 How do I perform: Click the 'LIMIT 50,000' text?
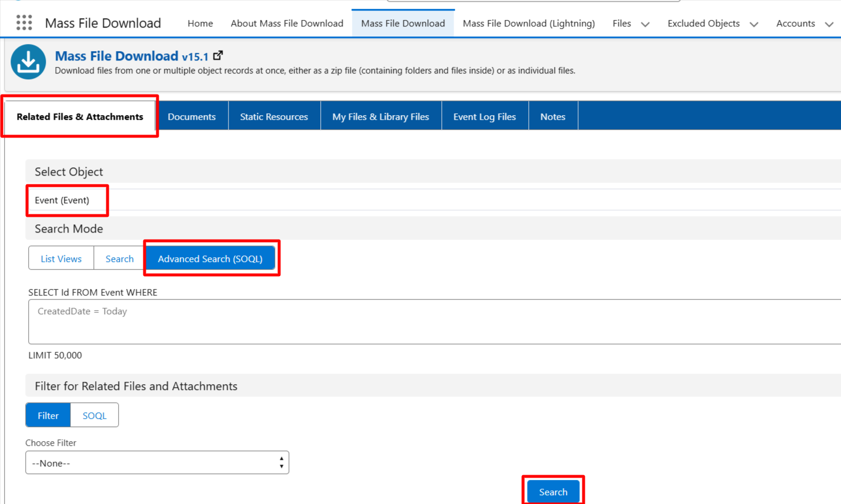(55, 355)
